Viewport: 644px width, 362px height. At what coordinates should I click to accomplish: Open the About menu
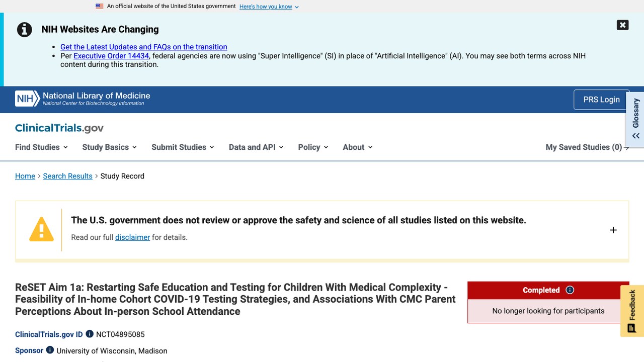358,147
